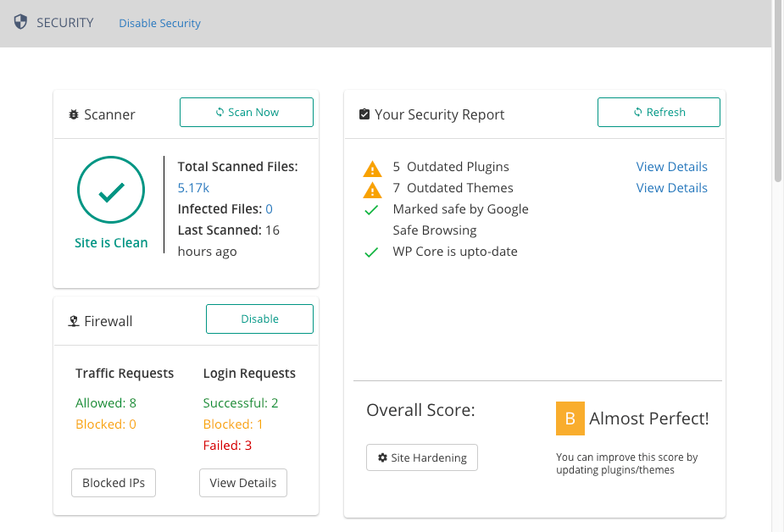Click the Scanner bug icon

(x=74, y=114)
